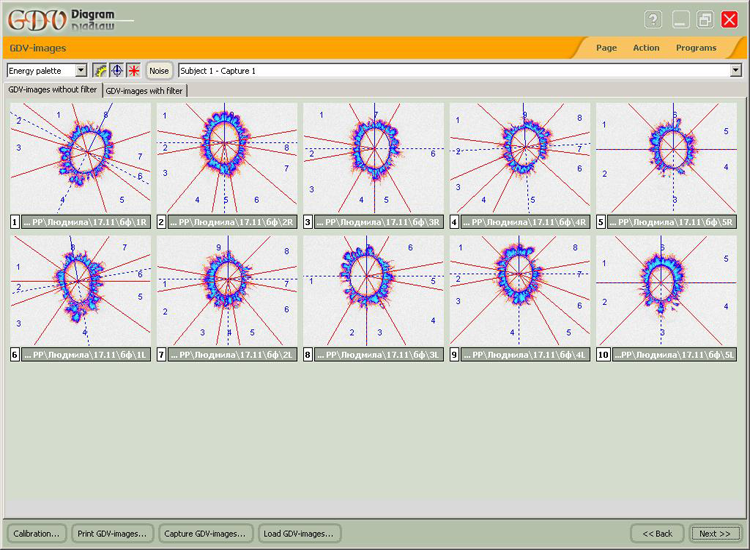
Task: Open the Action menu
Action: pos(646,47)
